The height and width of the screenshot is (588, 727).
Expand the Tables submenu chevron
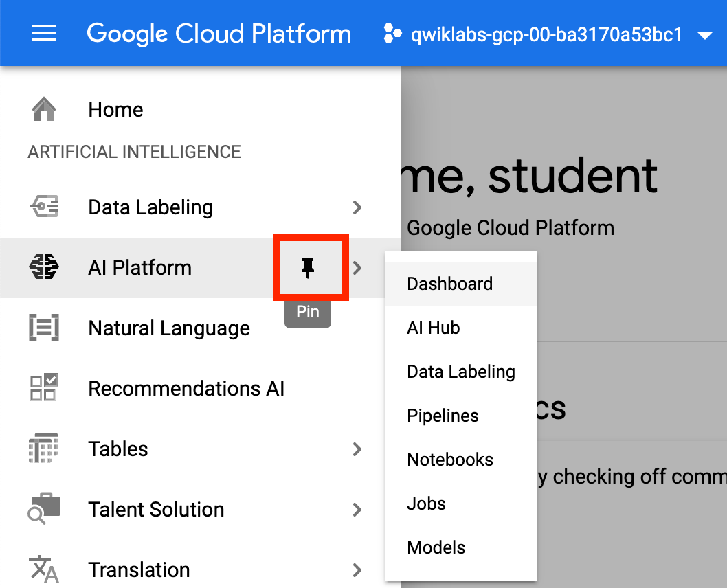357,449
